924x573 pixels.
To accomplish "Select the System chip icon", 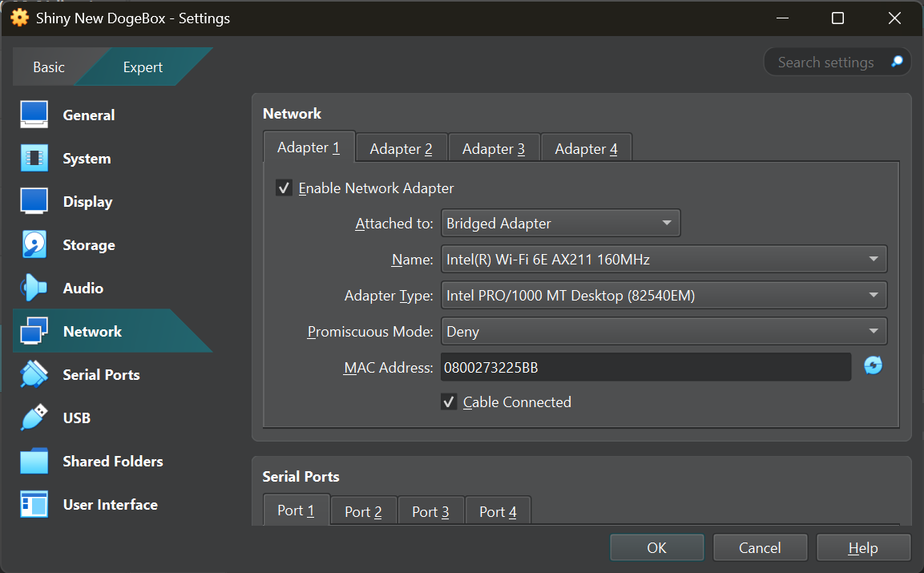I will click(34, 158).
